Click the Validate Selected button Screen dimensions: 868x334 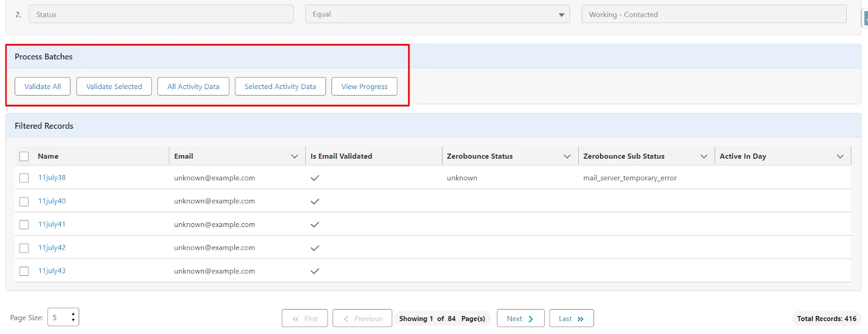[114, 86]
